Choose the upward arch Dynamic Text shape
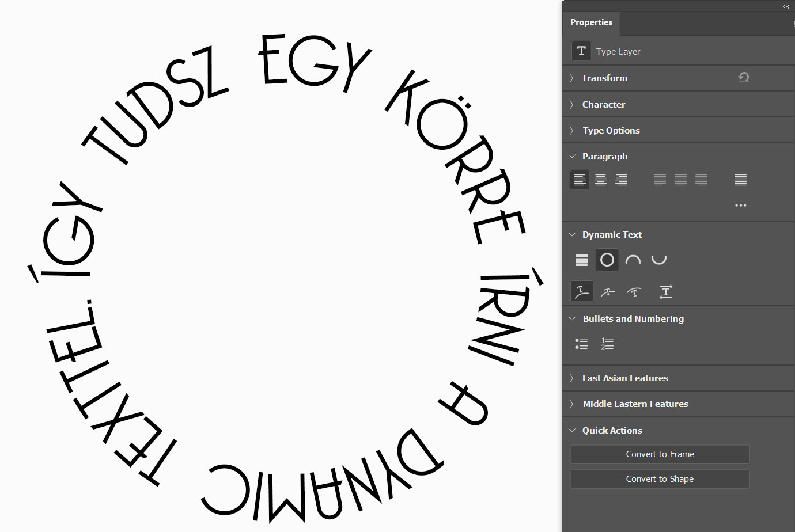 [x=633, y=260]
